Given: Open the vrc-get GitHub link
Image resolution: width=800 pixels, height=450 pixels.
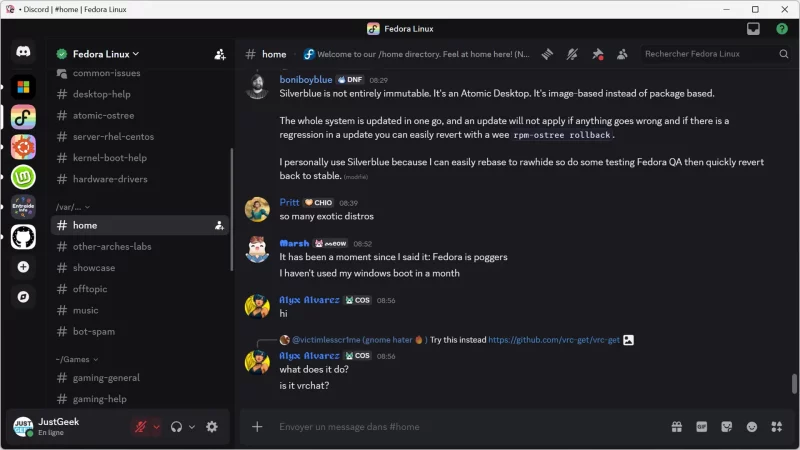Looking at the screenshot, I should click(x=552, y=340).
